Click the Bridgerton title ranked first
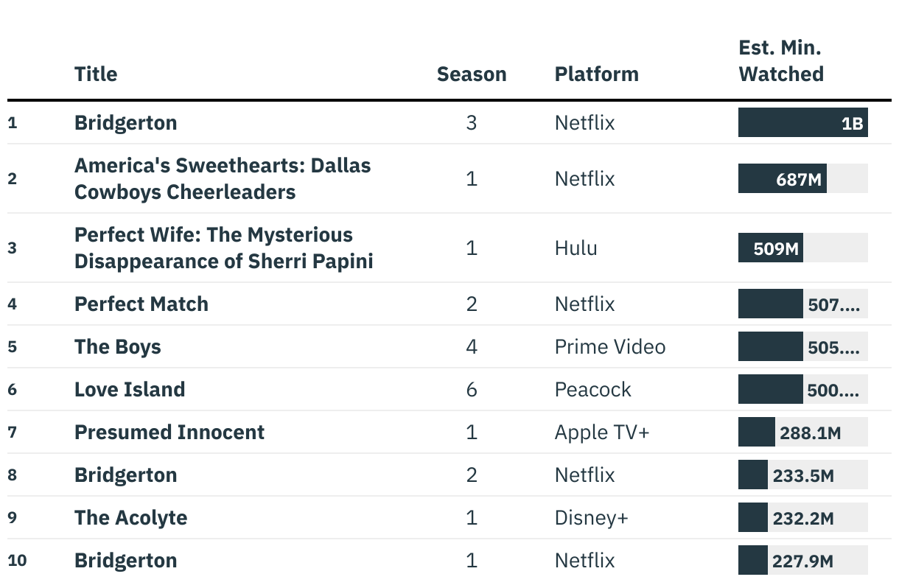The image size is (899, 588). click(x=126, y=123)
